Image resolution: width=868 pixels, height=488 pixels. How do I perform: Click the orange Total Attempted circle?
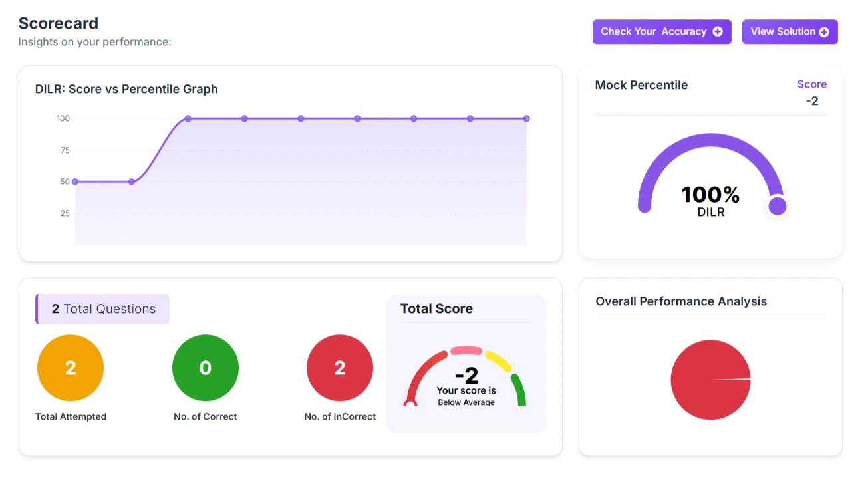(x=71, y=368)
